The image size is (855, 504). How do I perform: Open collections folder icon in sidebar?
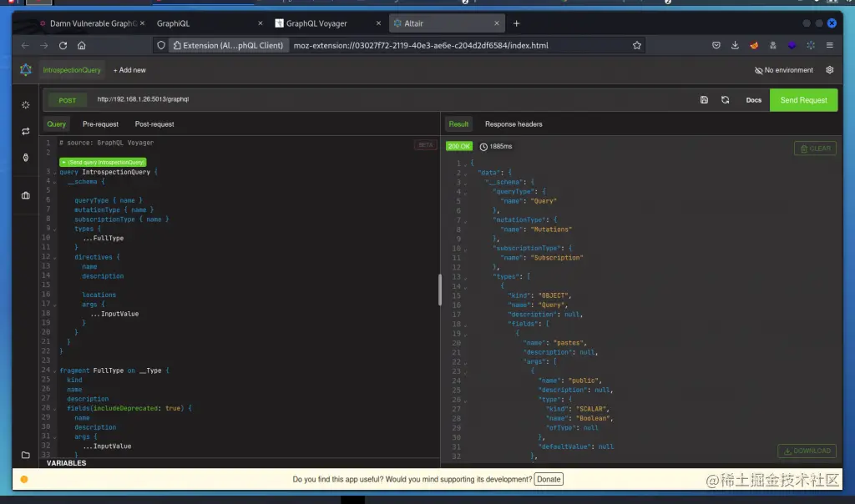(26, 455)
